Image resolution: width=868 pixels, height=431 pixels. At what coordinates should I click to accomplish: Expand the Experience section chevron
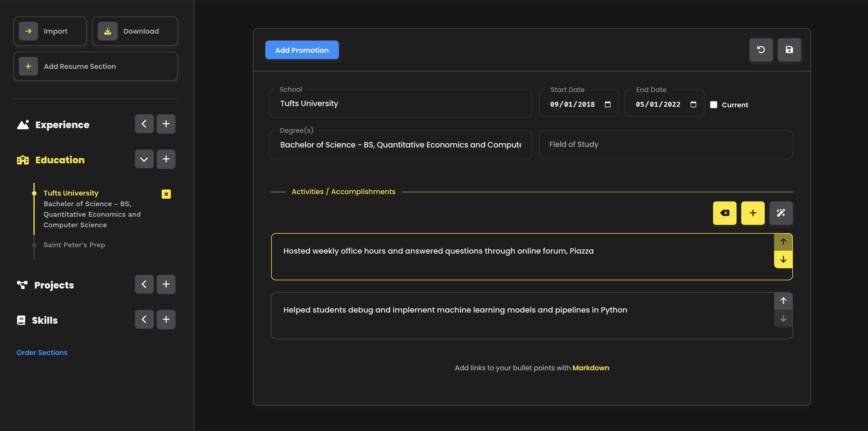144,124
